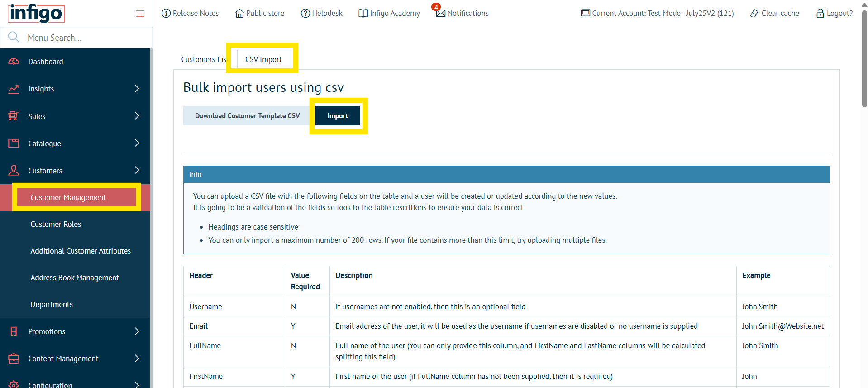
Task: Select the CSV Import tab
Action: tap(263, 59)
